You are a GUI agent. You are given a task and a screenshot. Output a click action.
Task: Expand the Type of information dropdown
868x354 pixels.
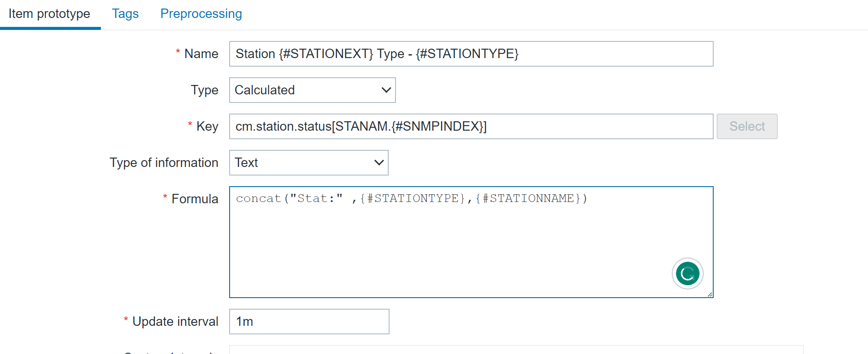pyautogui.click(x=308, y=163)
